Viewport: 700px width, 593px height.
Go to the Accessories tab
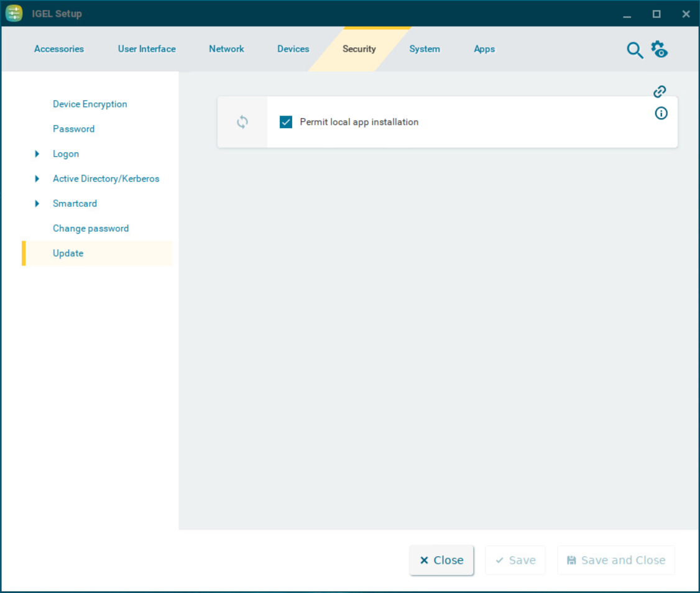click(59, 49)
